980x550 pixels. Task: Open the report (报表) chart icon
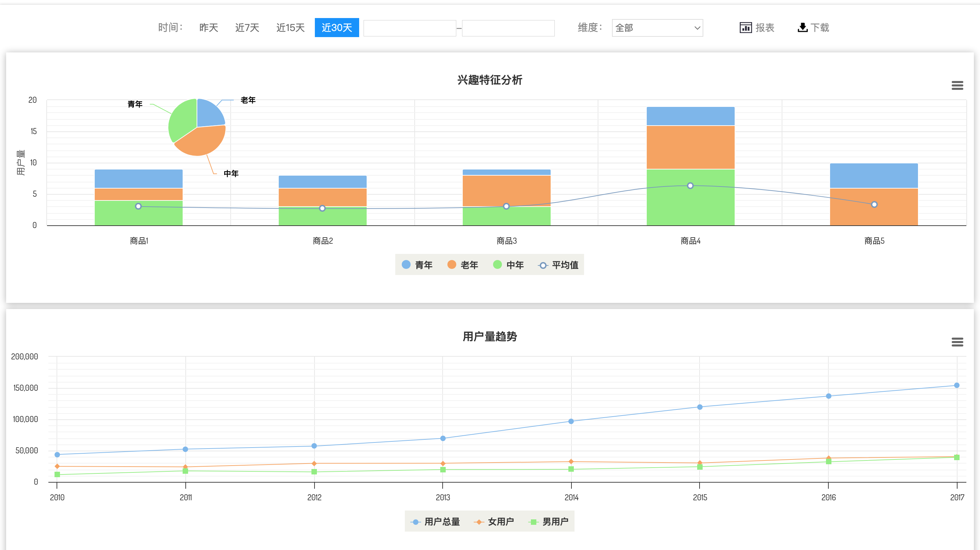(745, 28)
